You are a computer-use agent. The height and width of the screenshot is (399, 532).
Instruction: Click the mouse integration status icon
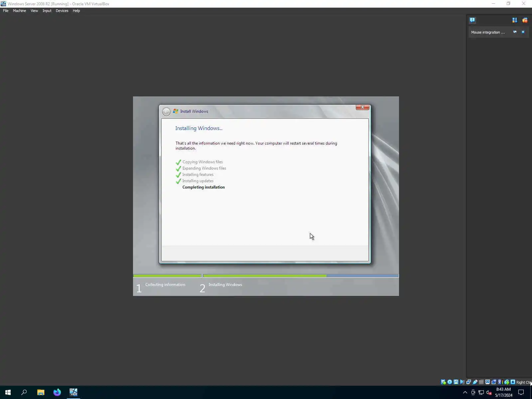(x=506, y=382)
